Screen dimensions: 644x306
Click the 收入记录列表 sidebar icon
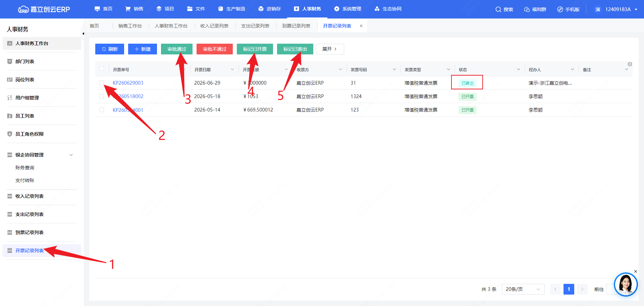(x=10, y=196)
